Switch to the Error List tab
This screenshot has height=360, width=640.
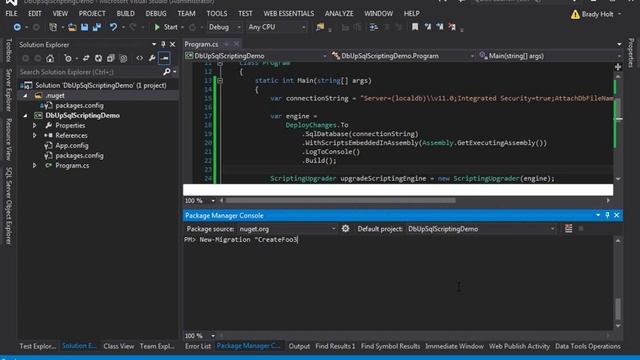[198, 346]
